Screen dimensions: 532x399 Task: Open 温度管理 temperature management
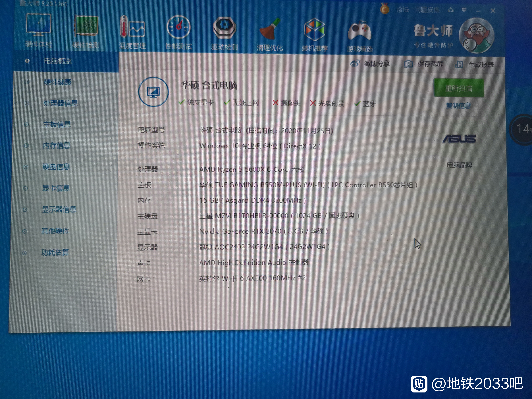tap(132, 32)
